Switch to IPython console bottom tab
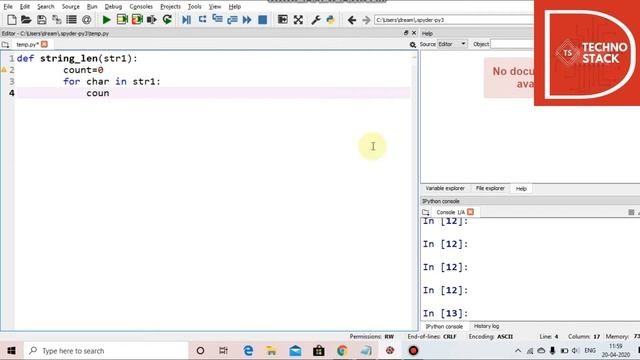 click(444, 327)
